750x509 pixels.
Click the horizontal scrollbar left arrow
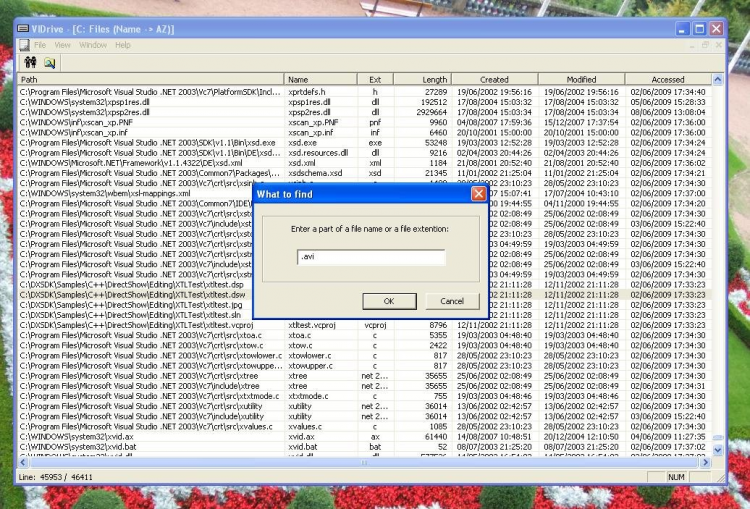[23, 462]
